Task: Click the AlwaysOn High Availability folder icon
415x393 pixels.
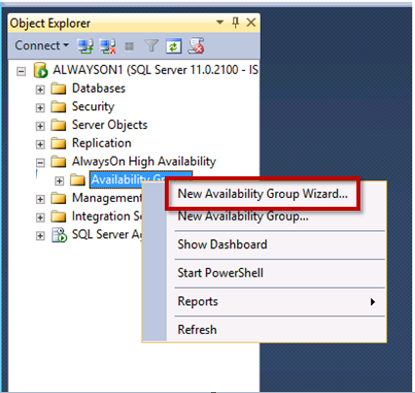Action: click(59, 162)
